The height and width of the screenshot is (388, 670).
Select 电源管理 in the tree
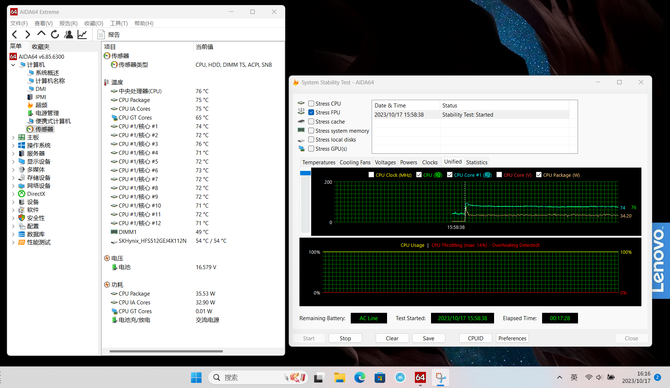[x=47, y=113]
